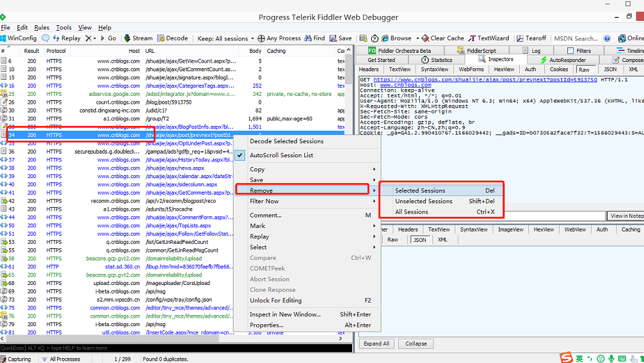The image size is (644, 363).
Task: Choose Decode Selected Sessions
Action: click(287, 141)
